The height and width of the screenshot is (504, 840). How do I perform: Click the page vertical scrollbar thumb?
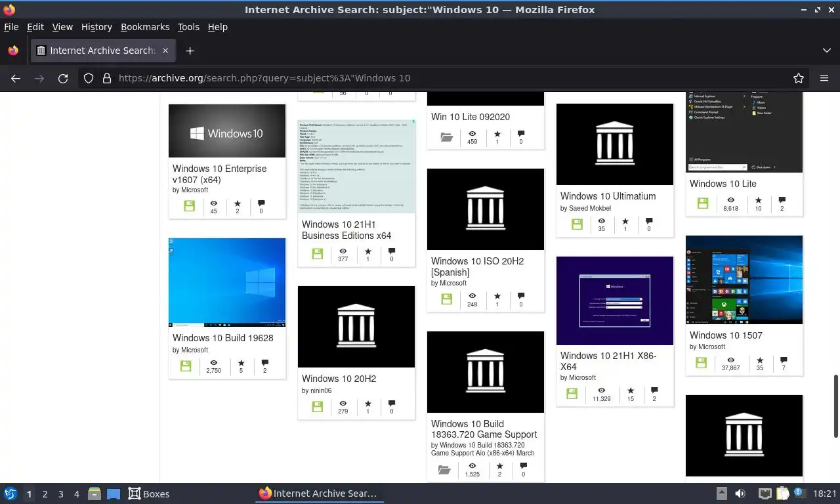click(836, 406)
